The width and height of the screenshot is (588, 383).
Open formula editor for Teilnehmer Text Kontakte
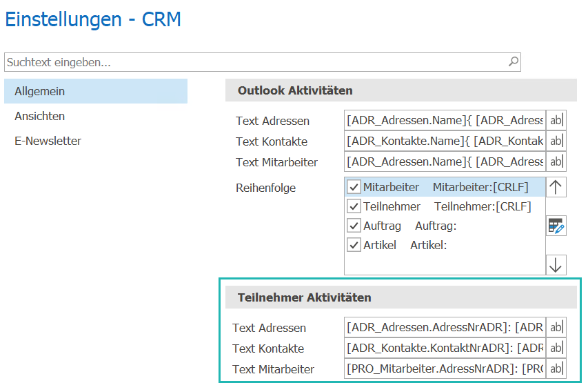click(x=556, y=348)
